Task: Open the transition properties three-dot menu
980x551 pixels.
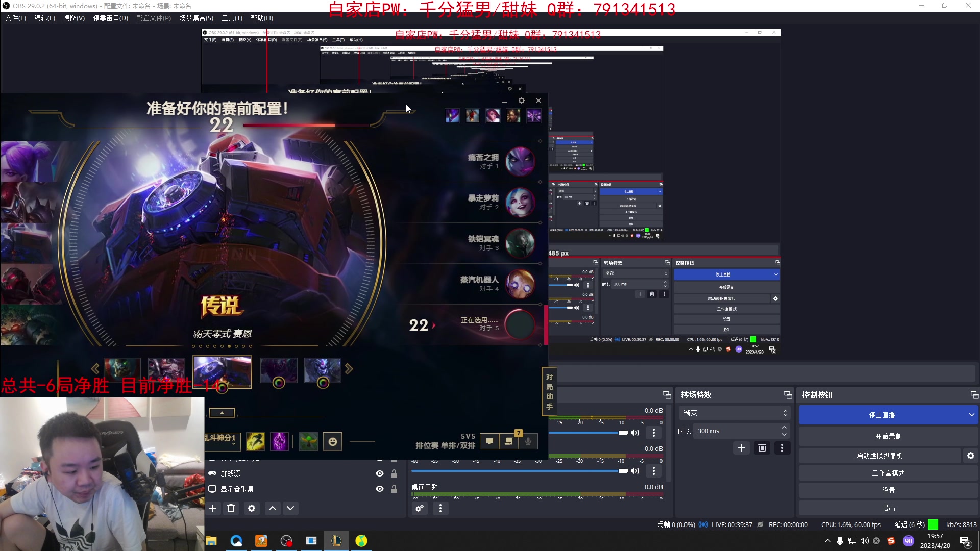Action: [x=782, y=448]
